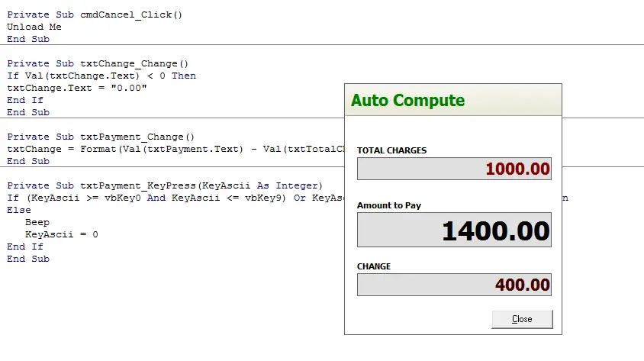Image resolution: width=644 pixels, height=361 pixels.
Task: Click the Amount to Pay label
Action: 389,205
